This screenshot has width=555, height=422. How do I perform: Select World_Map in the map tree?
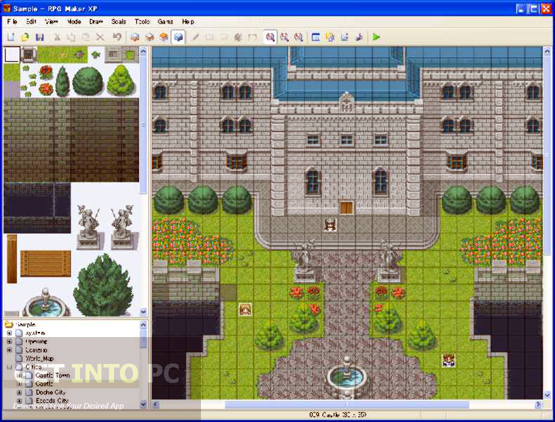39,359
